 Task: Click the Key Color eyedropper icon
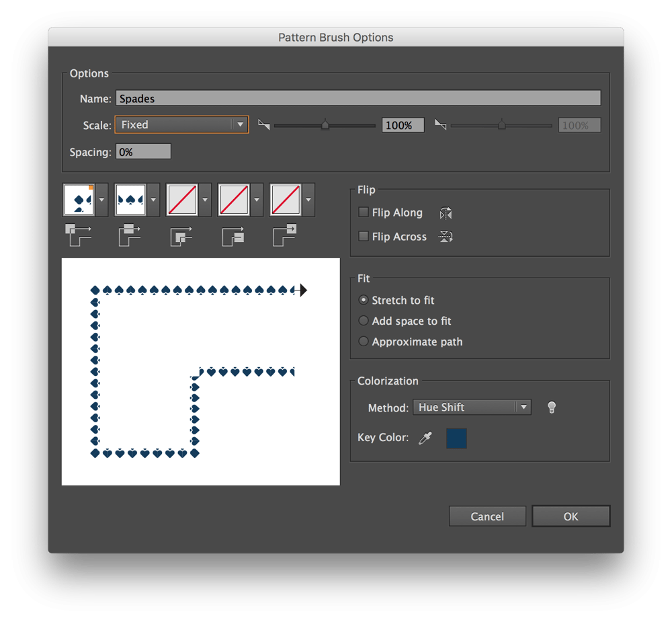425,438
